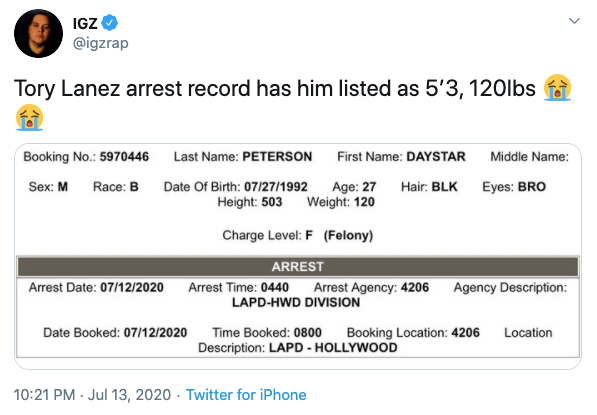The image size is (597, 415).
Task: Click the 10:21 PM timestamp
Action: pyautogui.click(x=45, y=395)
